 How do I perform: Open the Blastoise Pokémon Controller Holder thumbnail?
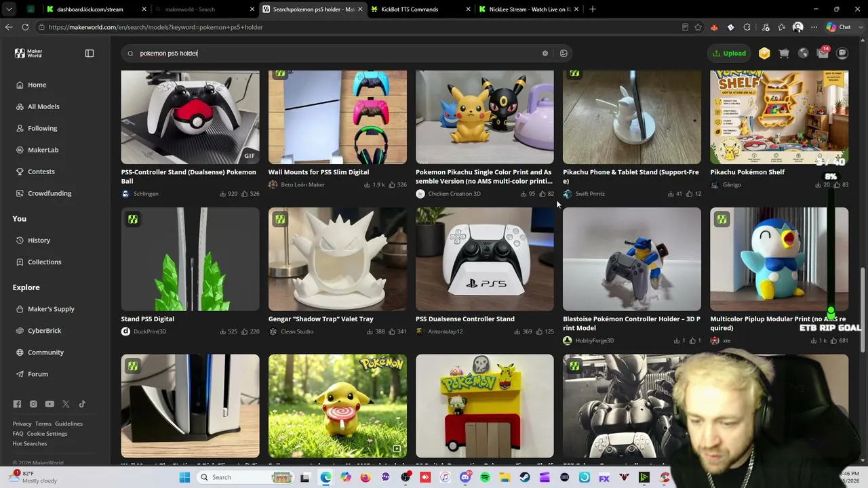pos(632,259)
